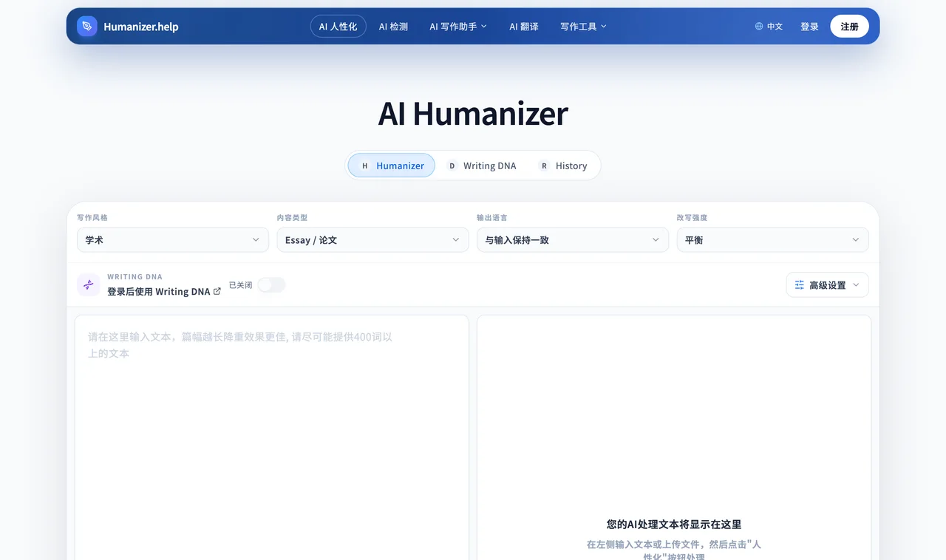This screenshot has width=946, height=560.
Task: Click the AI Humanizer page heading
Action: [x=473, y=114]
